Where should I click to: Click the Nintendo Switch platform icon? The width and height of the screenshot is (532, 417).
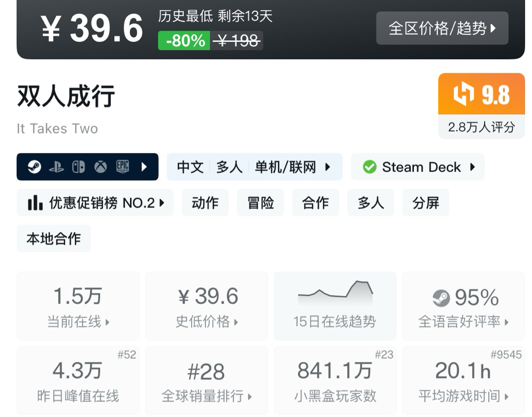point(78,167)
